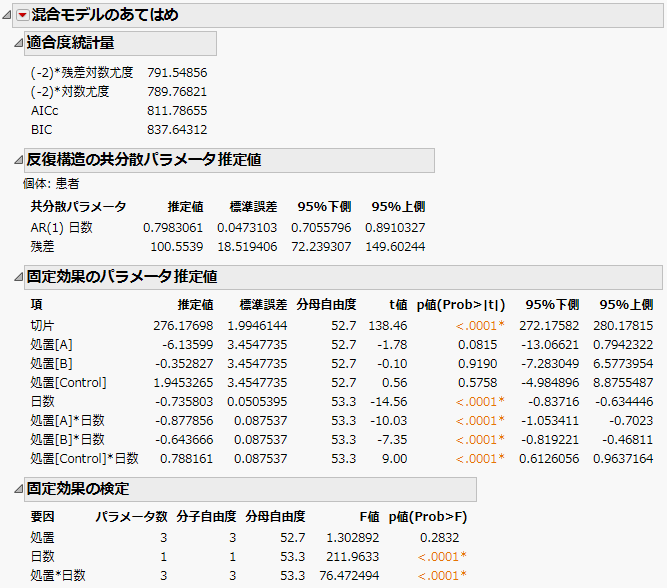Click F値 211.9633 for 日数
The height and width of the screenshot is (588, 667).
353,557
